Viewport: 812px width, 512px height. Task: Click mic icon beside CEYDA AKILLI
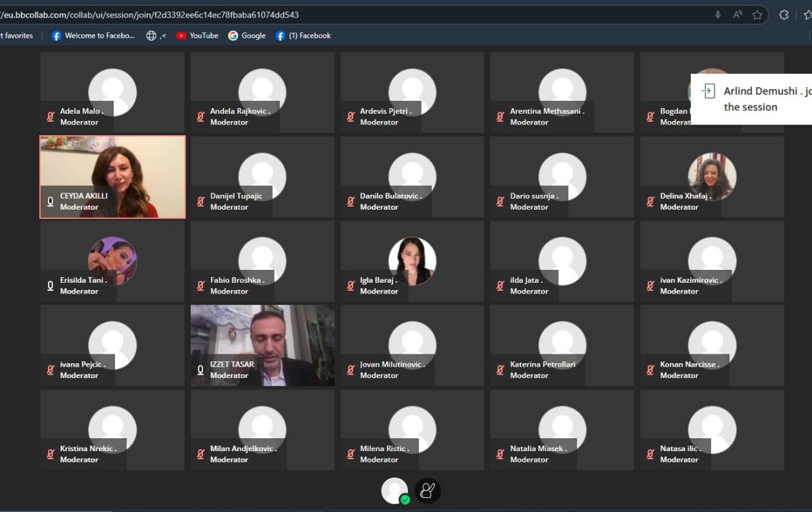click(x=50, y=202)
